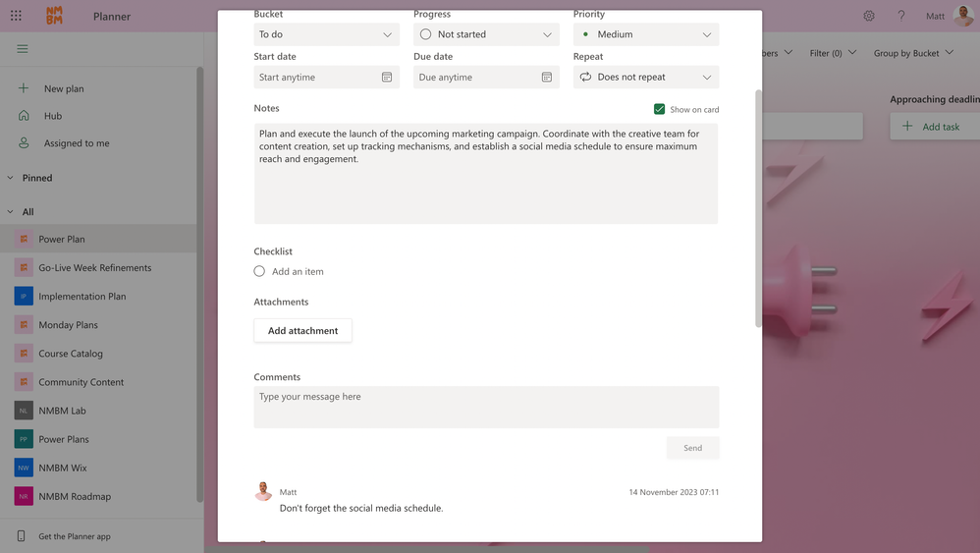Click the NMBM Roadmap pink icon
This screenshot has width=980, height=553.
(24, 496)
